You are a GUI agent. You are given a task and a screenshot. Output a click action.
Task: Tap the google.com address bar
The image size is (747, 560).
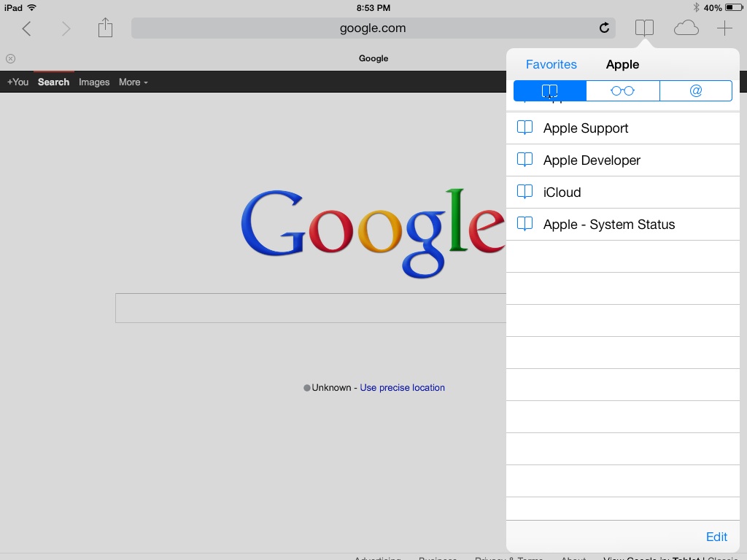373,28
